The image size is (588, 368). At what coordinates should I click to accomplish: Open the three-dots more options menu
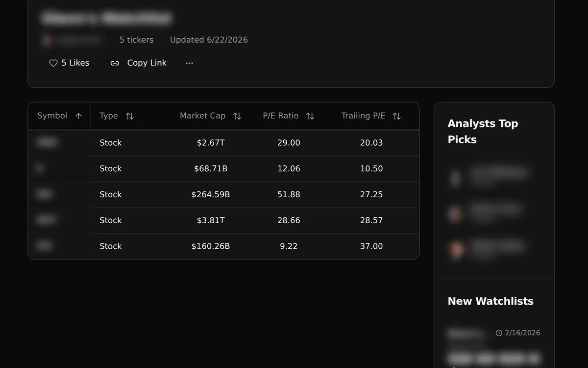(190, 63)
